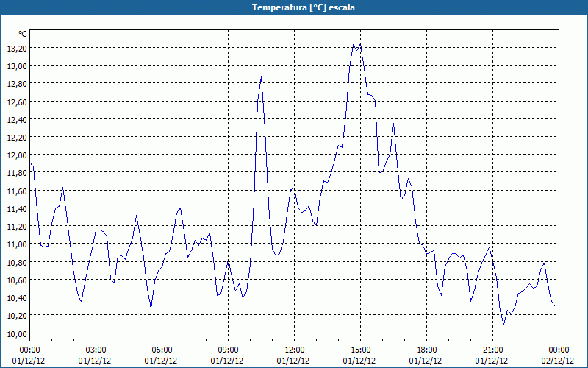Click the 12,60 y-axis value
The image size is (588, 368).
(17, 102)
